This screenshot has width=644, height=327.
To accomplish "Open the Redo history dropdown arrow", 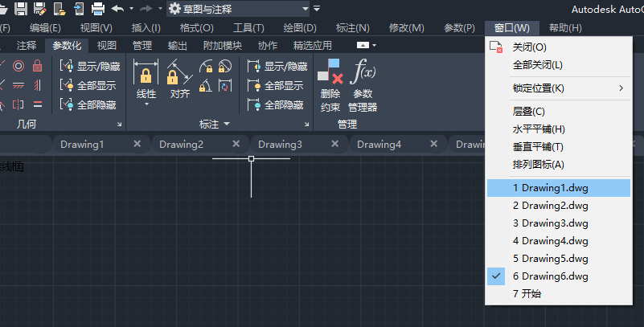I will click(160, 8).
